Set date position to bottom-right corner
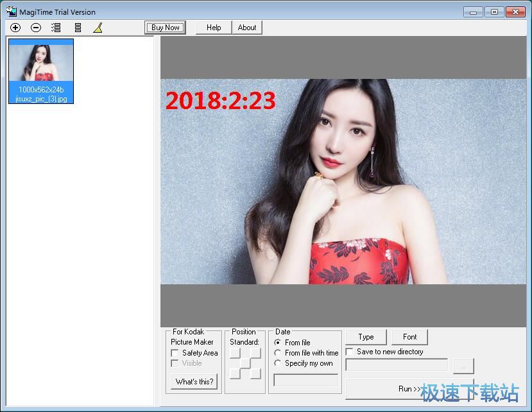 click(255, 373)
